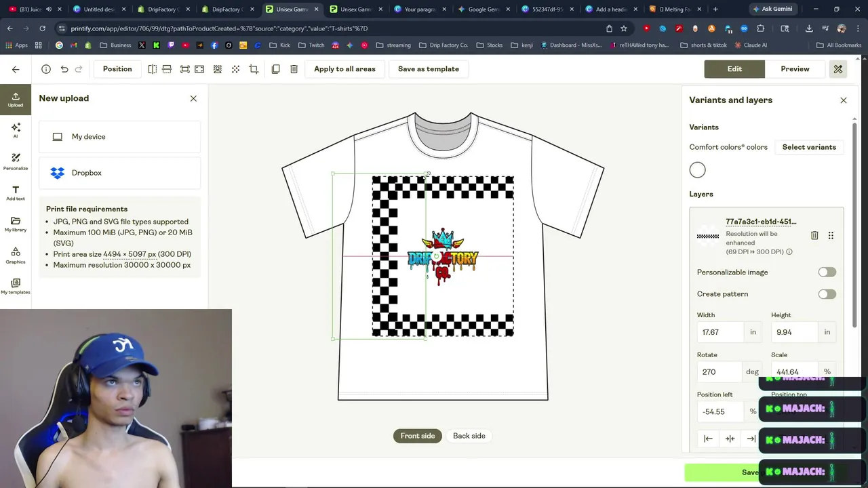The width and height of the screenshot is (868, 488).
Task: Open the Position menu
Action: (x=117, y=69)
